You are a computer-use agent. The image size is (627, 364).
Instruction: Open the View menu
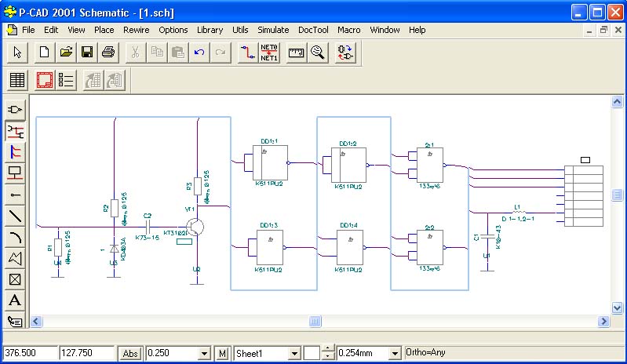coord(76,30)
